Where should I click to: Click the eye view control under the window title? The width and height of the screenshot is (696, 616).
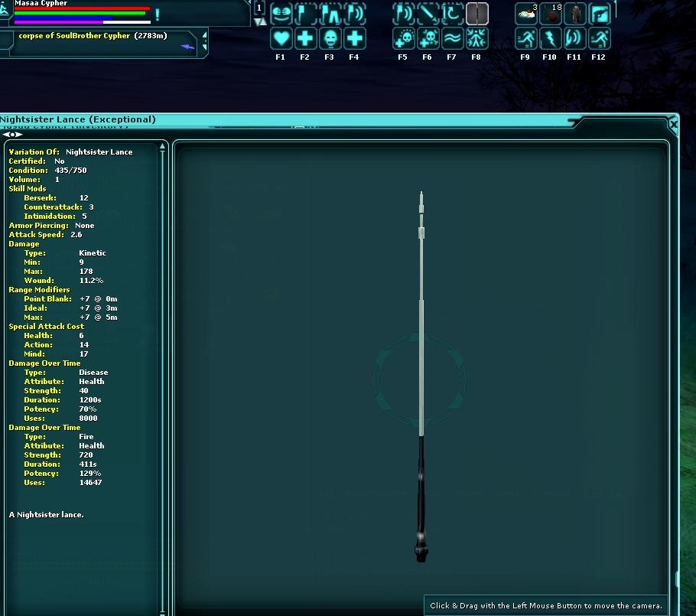(12, 134)
